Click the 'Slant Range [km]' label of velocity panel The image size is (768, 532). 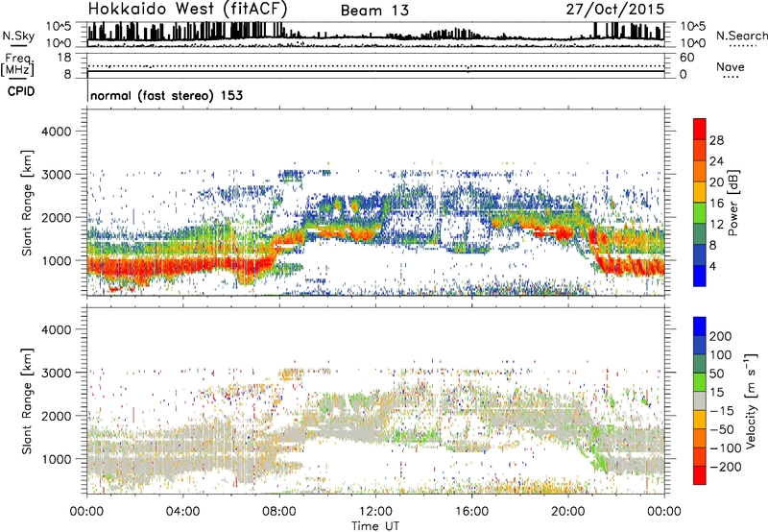point(27,401)
